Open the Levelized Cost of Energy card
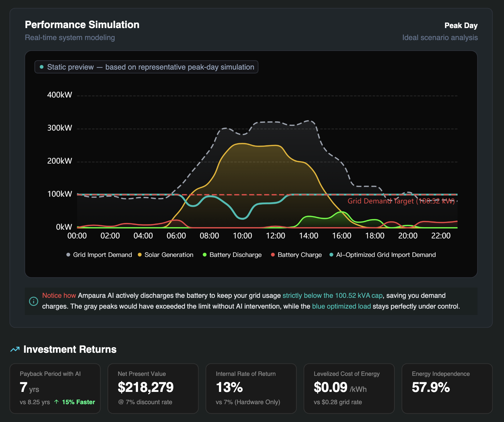 tap(349, 388)
